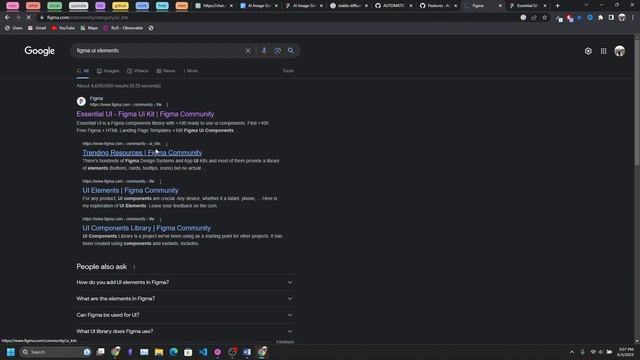Stop page loading with the X button
640x360 pixels.
(29, 18)
